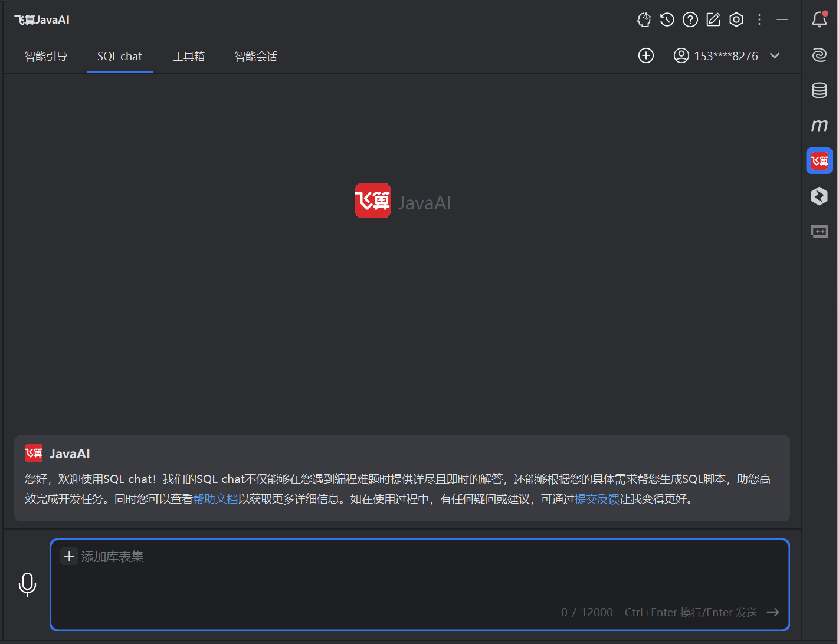Switch to the 智能引导 tab

coord(46,56)
